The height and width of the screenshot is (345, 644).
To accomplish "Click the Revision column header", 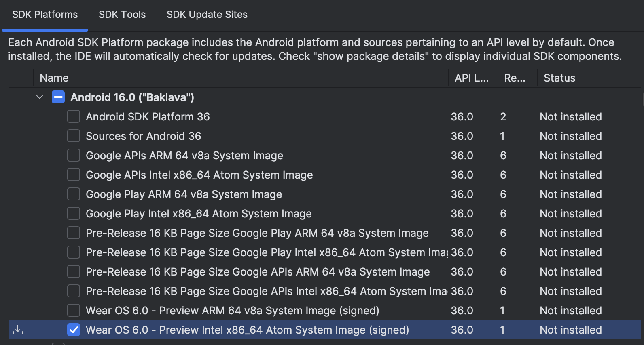I will tap(515, 78).
